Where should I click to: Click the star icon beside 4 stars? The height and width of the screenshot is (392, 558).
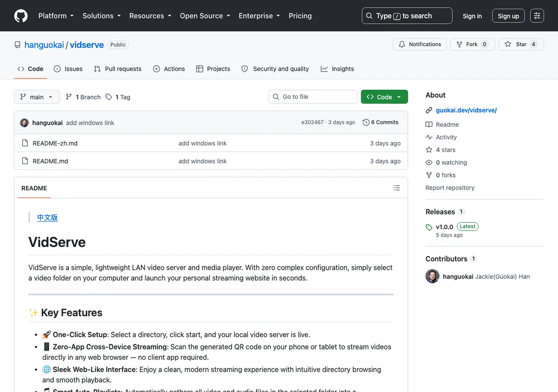click(429, 150)
